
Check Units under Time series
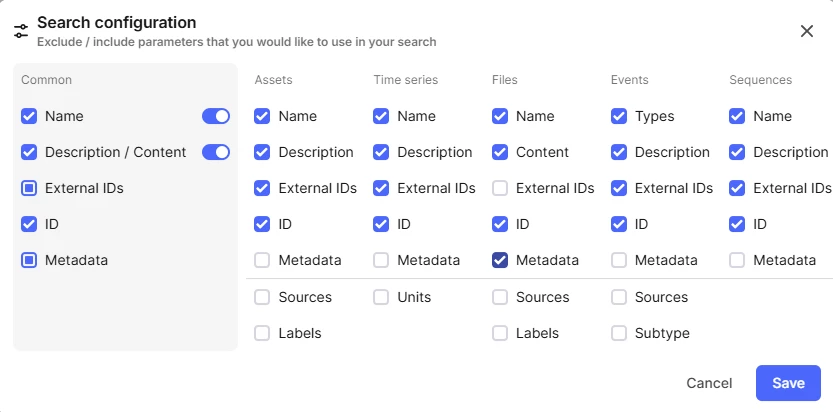point(381,297)
